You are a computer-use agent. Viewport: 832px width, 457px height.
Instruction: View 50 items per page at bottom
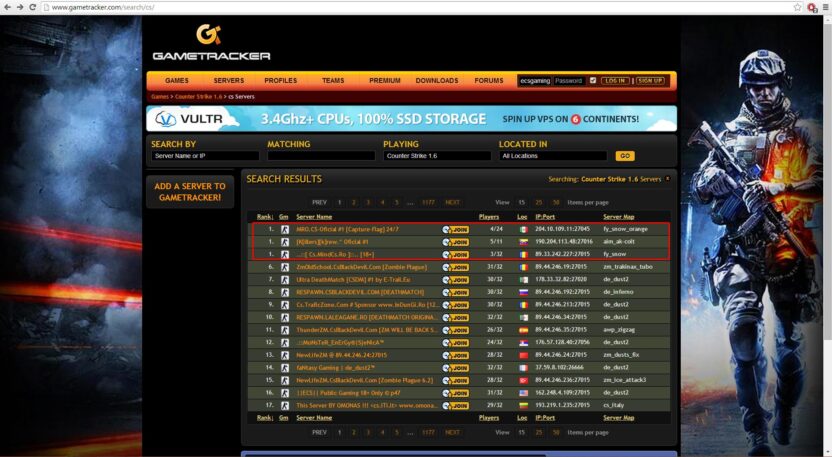556,433
